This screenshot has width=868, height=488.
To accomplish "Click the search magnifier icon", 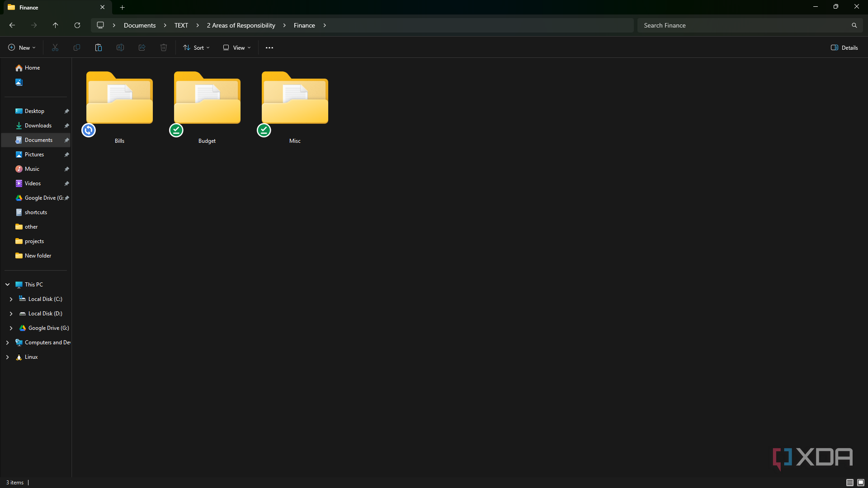I will click(x=854, y=25).
